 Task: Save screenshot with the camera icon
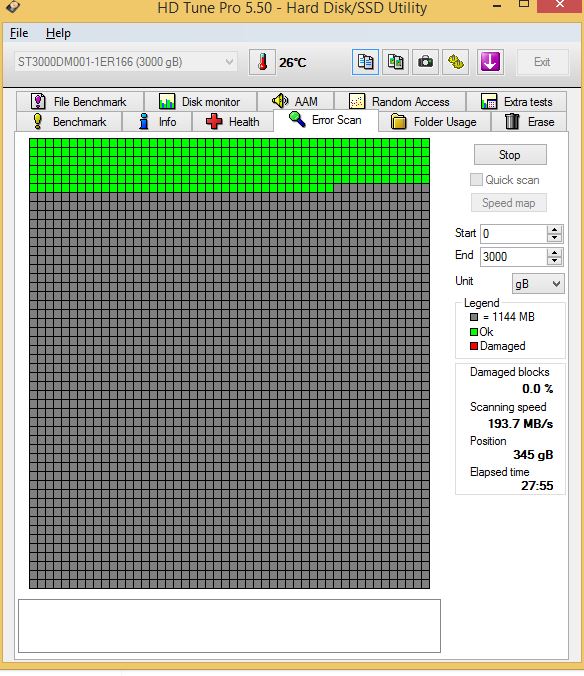pyautogui.click(x=425, y=63)
